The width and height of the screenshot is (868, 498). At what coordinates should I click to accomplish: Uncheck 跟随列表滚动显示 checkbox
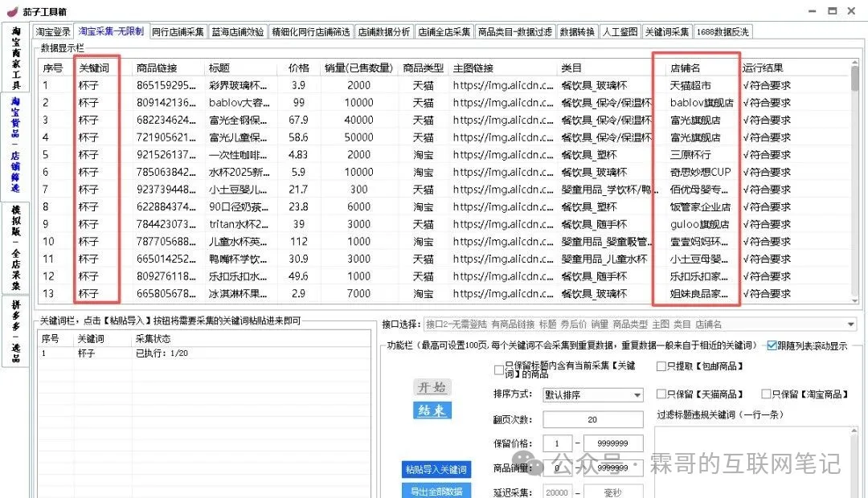pos(772,345)
